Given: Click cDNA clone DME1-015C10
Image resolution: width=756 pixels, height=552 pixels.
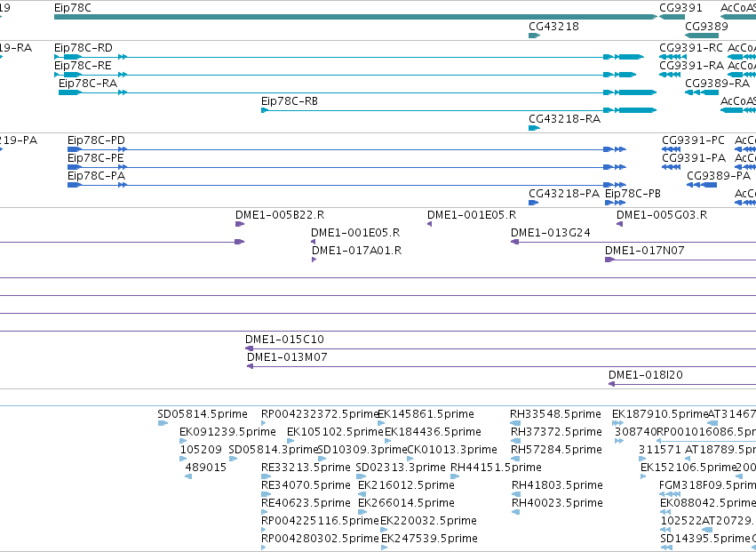Looking at the screenshot, I should [284, 340].
